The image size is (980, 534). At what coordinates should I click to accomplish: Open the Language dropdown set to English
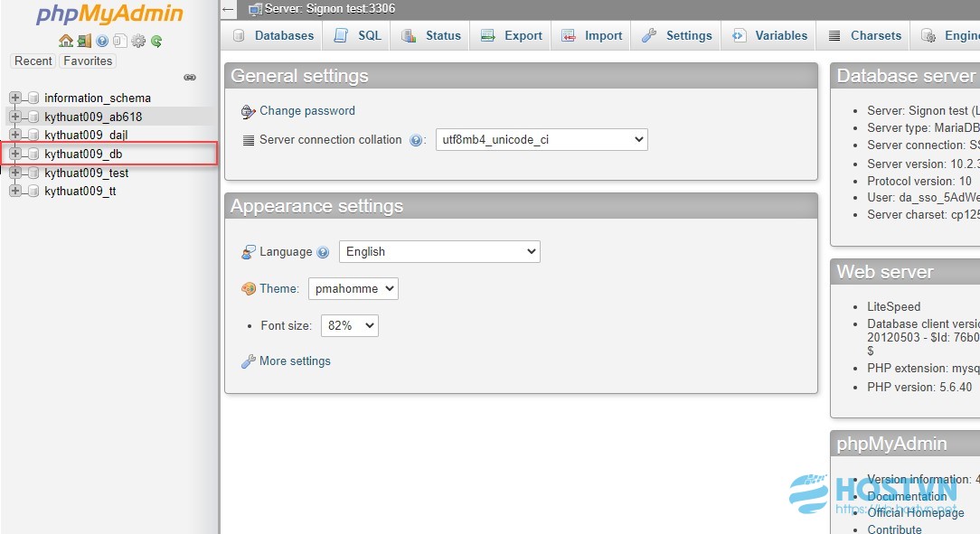click(x=439, y=252)
